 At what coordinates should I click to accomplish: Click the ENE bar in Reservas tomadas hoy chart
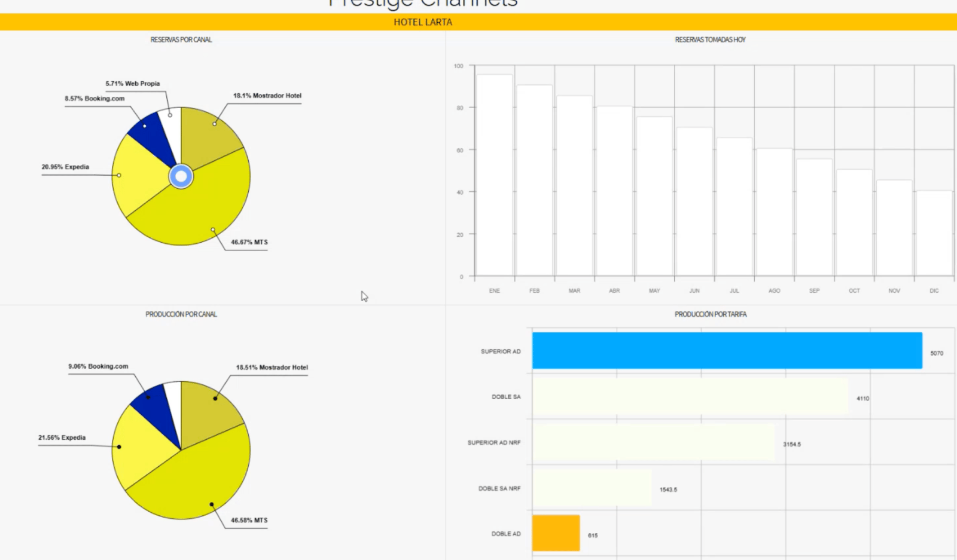coord(495,175)
